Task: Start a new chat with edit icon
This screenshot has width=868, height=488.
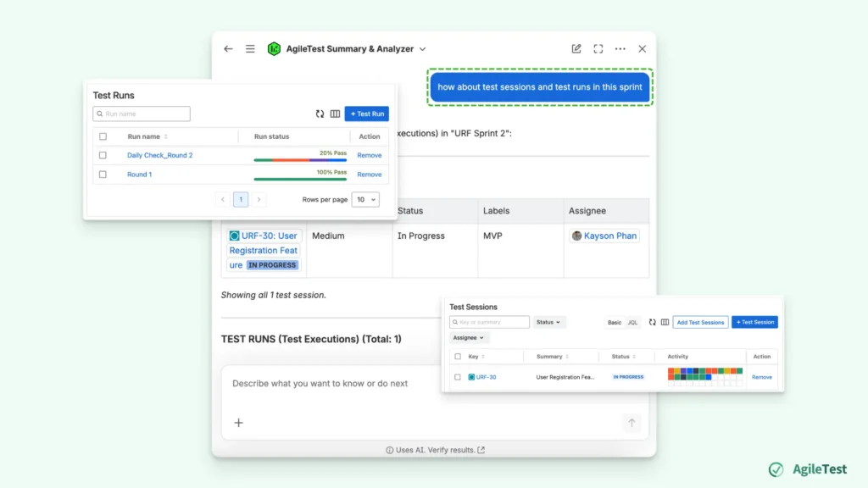Action: pyautogui.click(x=576, y=48)
